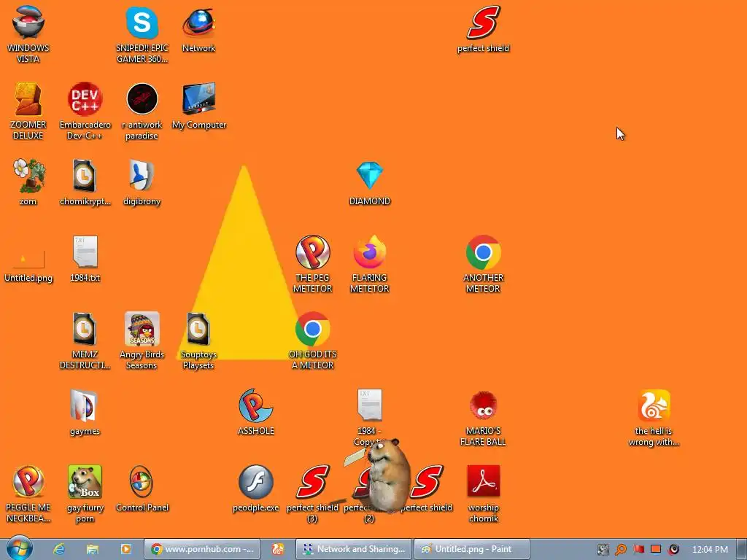747x560 pixels.
Task: Click MARIO'S FLARE BALL icon
Action: point(483,417)
